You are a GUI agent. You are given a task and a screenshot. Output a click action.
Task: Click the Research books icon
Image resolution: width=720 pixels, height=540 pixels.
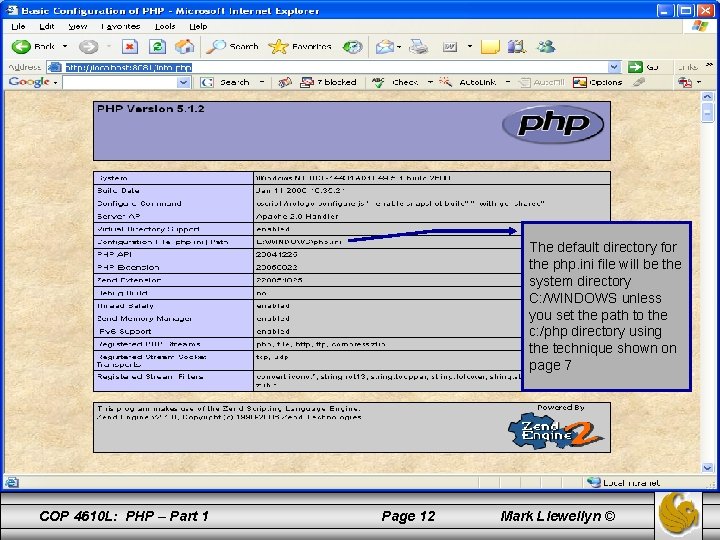517,46
